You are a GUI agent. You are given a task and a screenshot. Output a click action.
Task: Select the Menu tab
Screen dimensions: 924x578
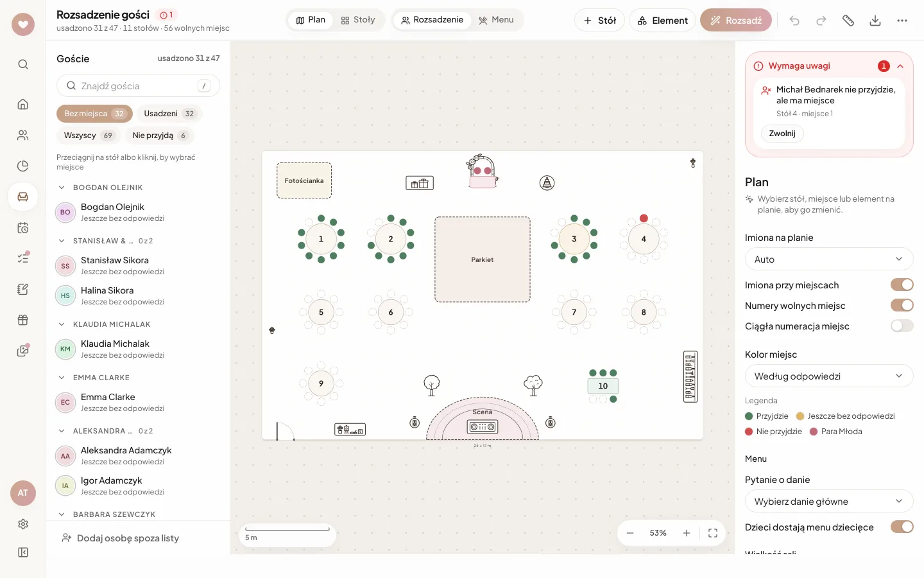(496, 20)
